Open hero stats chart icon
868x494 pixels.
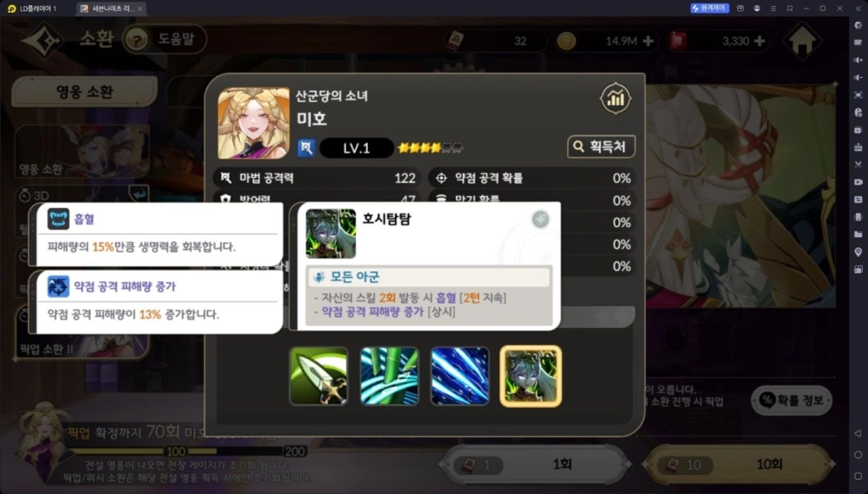tap(615, 98)
